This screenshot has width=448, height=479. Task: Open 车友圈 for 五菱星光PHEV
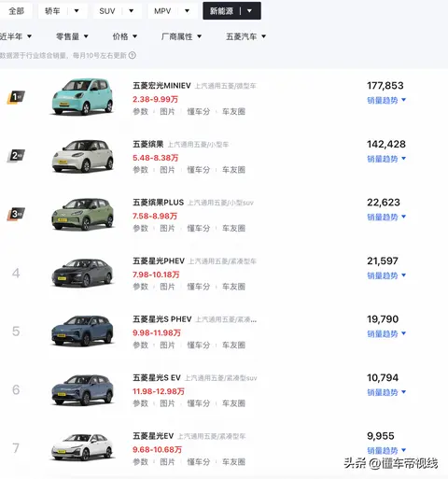[x=233, y=287]
